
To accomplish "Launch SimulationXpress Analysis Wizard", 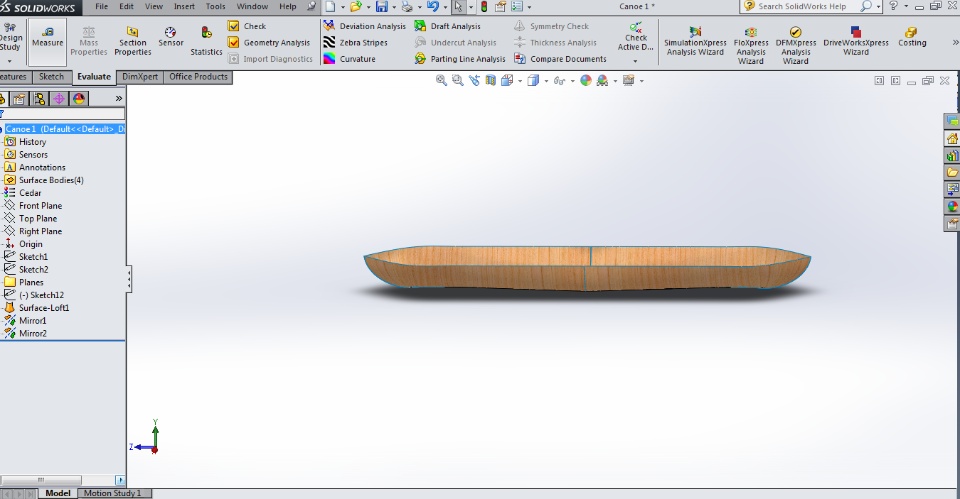I will click(695, 42).
